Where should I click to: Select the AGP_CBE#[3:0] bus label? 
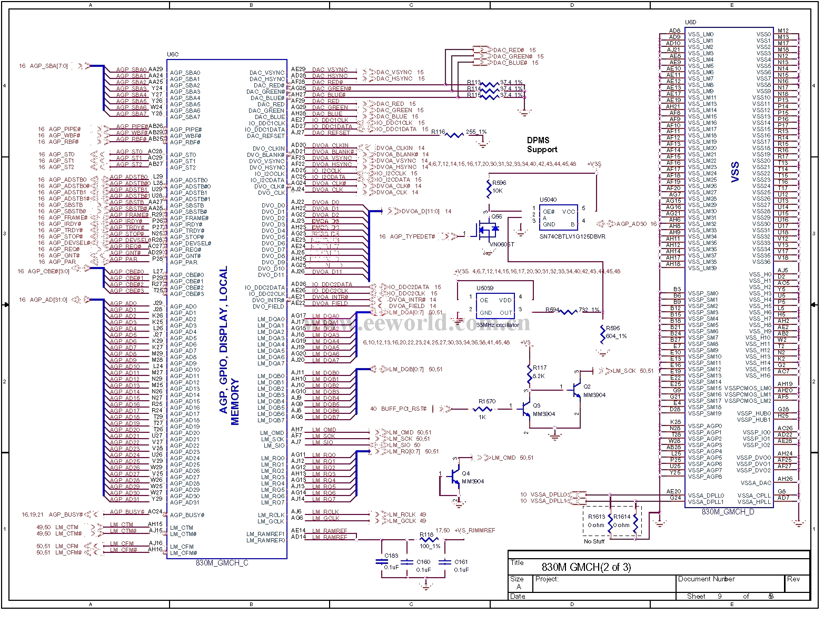point(48,271)
